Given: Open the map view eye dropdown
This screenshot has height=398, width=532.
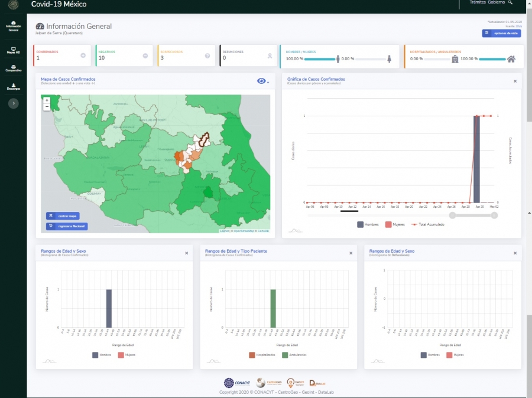Looking at the screenshot, I should 262,81.
